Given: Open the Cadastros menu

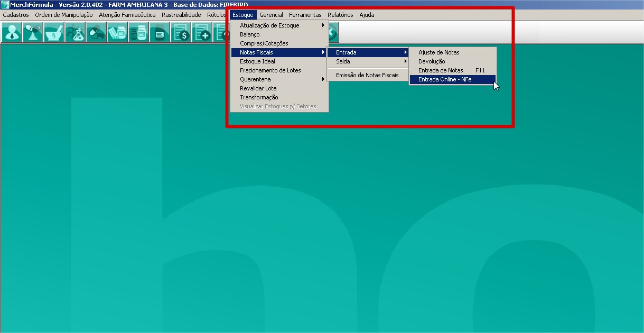Looking at the screenshot, I should 16,15.
